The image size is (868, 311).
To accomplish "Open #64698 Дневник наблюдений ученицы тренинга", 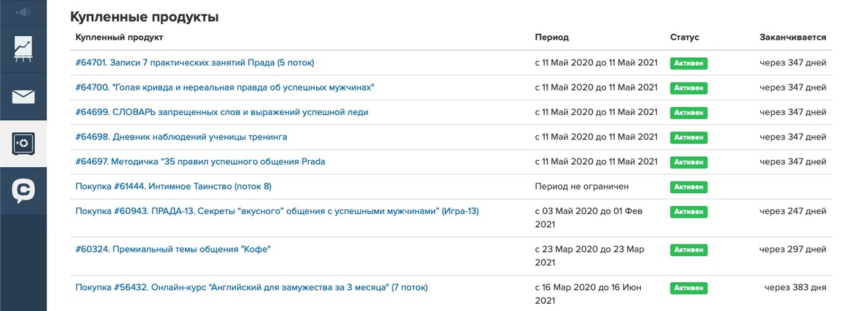I will [x=181, y=137].
